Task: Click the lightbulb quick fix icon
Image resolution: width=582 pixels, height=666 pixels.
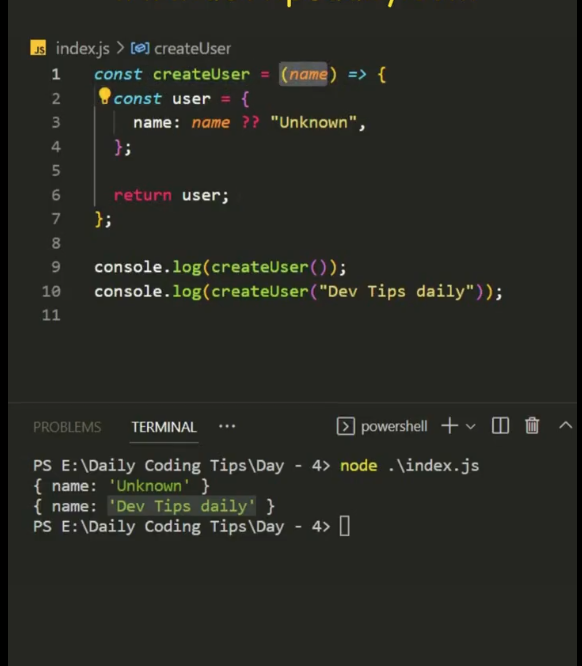Action: pos(104,96)
